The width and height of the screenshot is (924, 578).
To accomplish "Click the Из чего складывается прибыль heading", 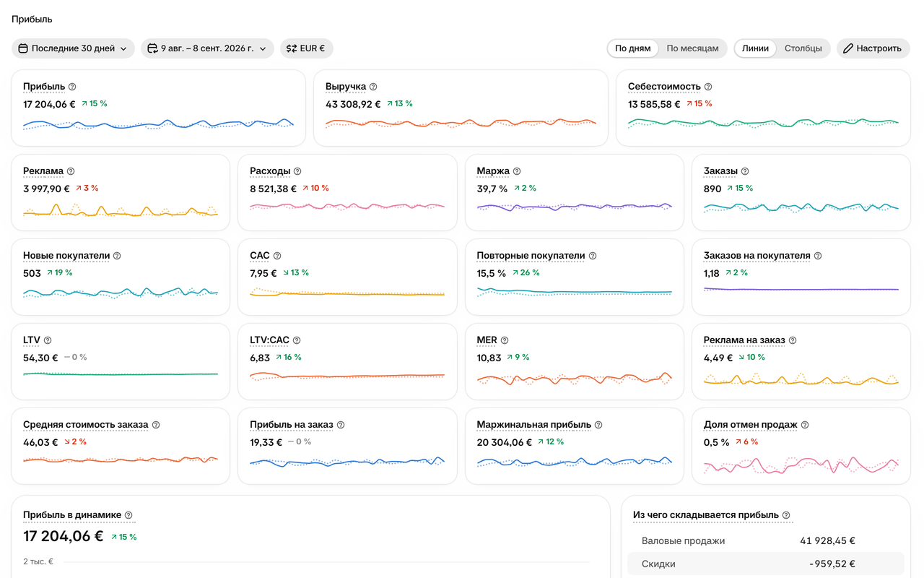I will click(706, 515).
